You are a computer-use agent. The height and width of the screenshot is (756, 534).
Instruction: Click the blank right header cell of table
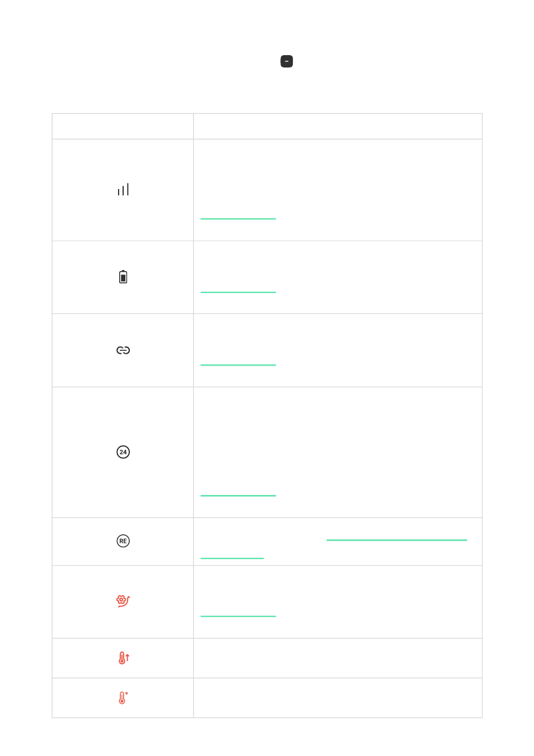(337, 126)
